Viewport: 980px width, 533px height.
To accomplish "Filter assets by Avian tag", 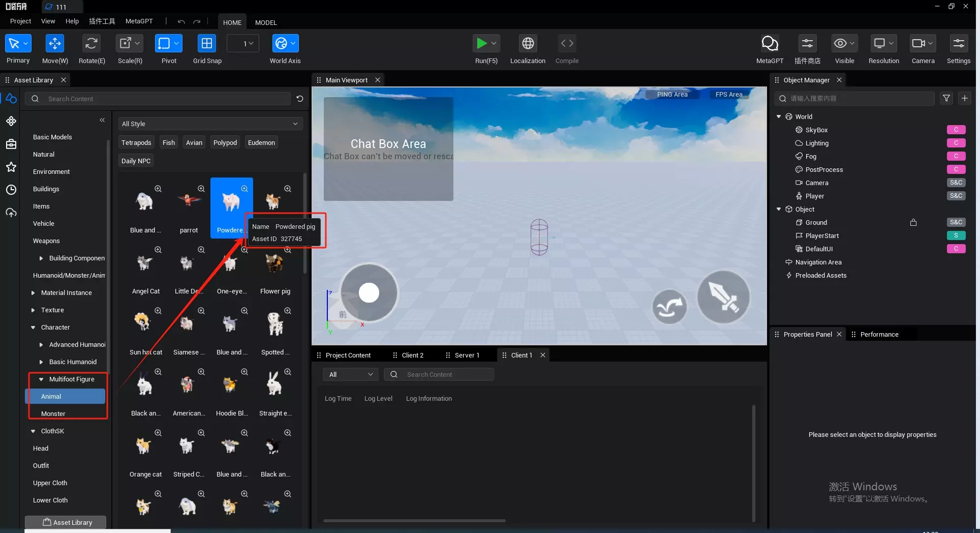I will pyautogui.click(x=194, y=143).
